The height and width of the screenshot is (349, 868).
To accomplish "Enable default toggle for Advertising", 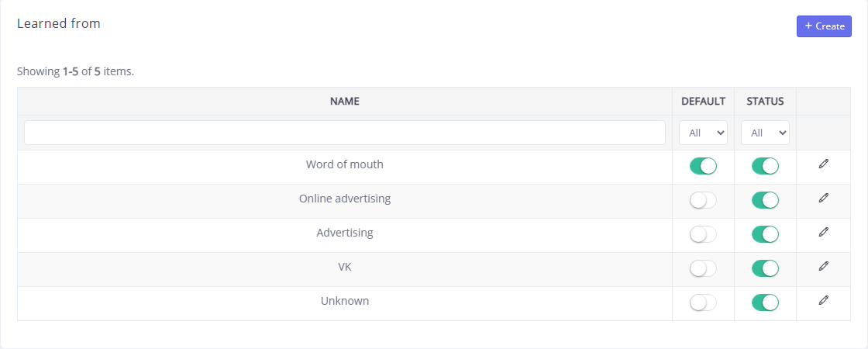I will tap(703, 234).
